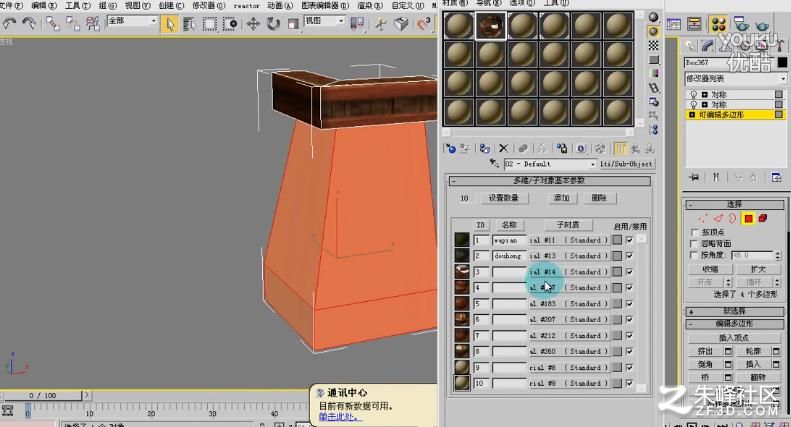Activate the Select and Move tool
Viewport: 791px width, 427px height.
(253, 24)
